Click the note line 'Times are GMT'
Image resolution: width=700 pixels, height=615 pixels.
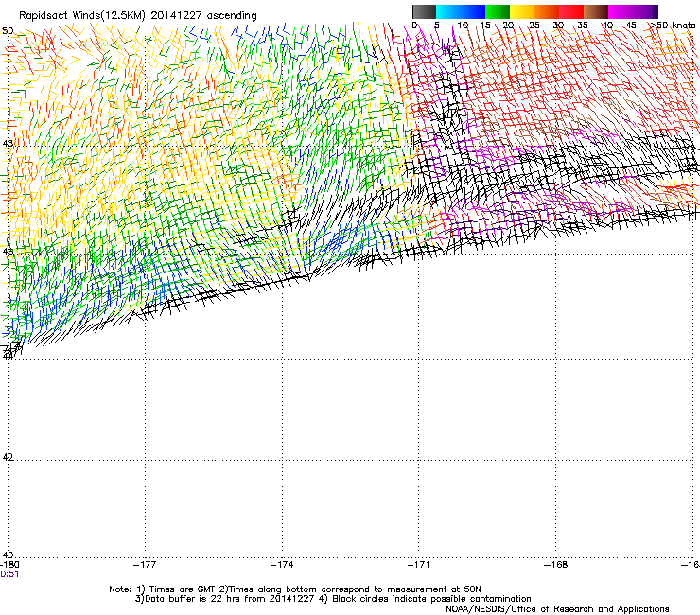[x=183, y=589]
